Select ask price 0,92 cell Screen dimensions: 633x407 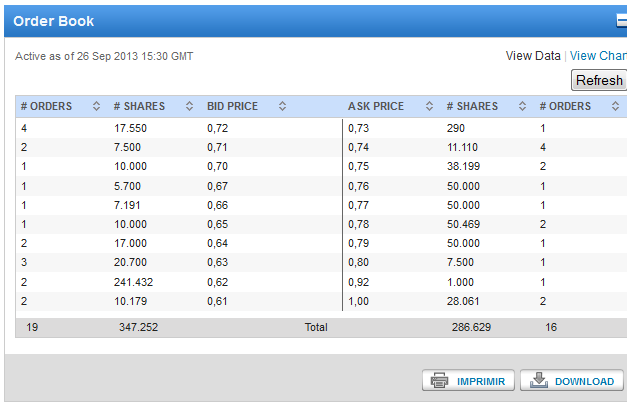[358, 282]
